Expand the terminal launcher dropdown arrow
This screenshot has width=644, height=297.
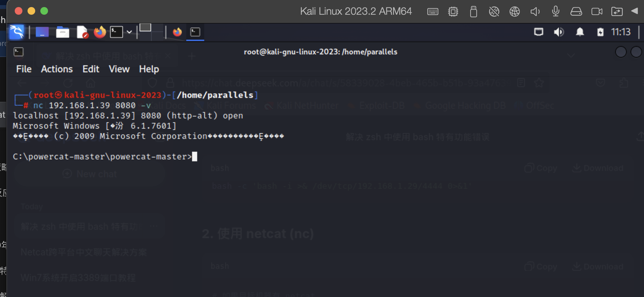(x=129, y=32)
